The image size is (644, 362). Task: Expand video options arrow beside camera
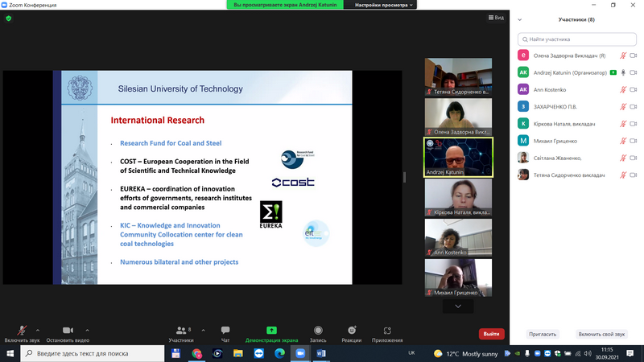pyautogui.click(x=87, y=329)
